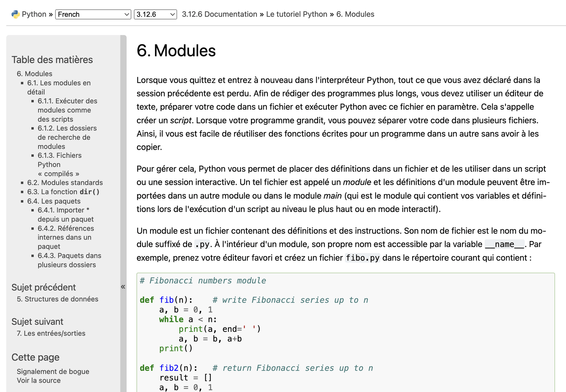Go to next topic 7. Les entrées/sorties
The image size is (566, 392).
pos(51,333)
